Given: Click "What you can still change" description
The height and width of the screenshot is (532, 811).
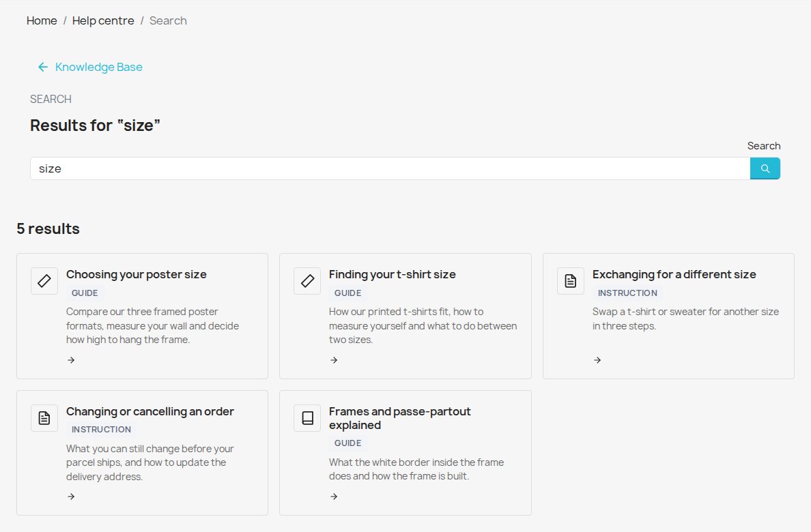Looking at the screenshot, I should click(x=150, y=462).
